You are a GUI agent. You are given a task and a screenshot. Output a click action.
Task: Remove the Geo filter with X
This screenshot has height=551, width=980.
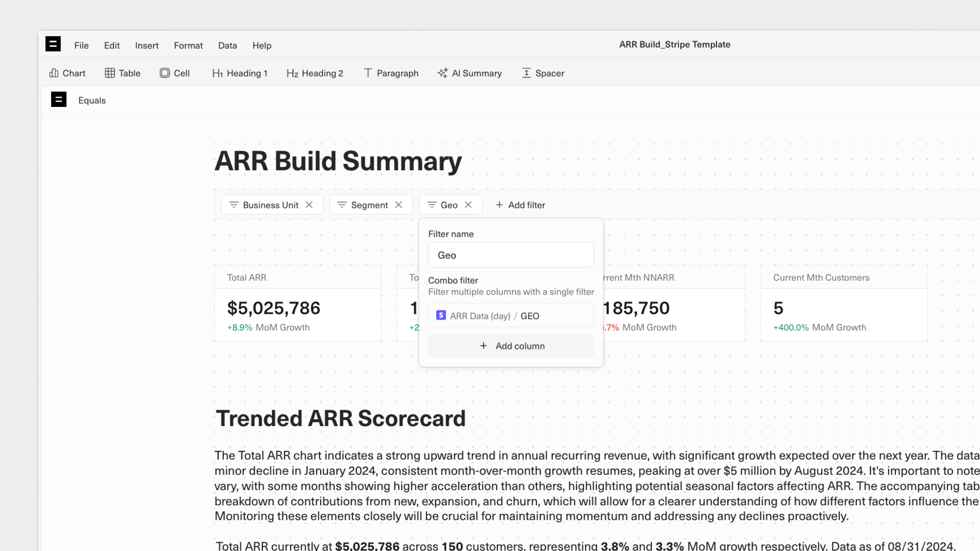[x=468, y=205]
